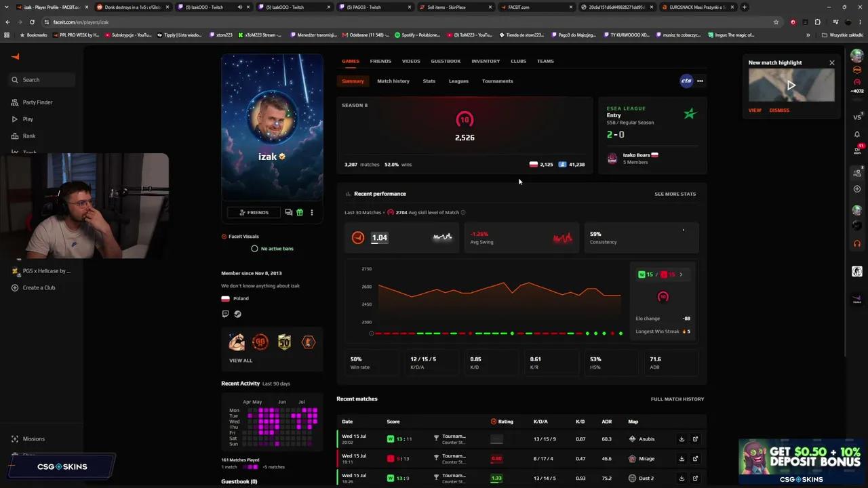Click the FACEIT logo in left sidebar
Screen dimensions: 868x488
pos(16,57)
